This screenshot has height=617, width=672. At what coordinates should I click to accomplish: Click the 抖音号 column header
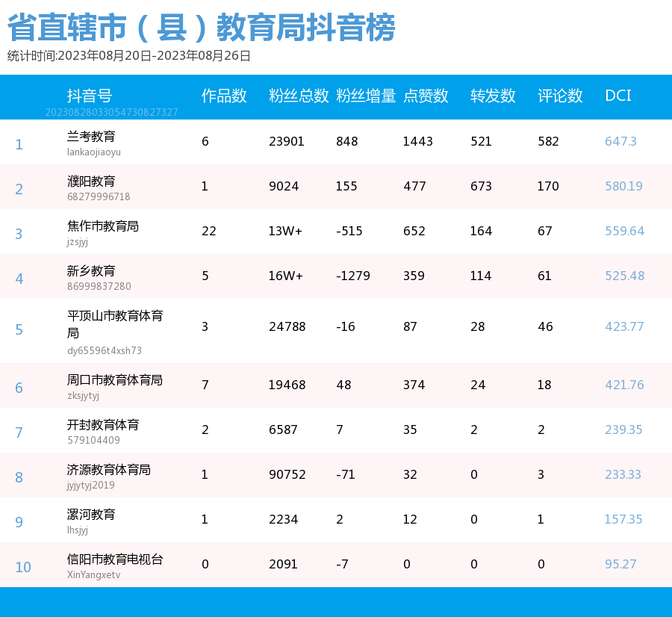click(90, 96)
